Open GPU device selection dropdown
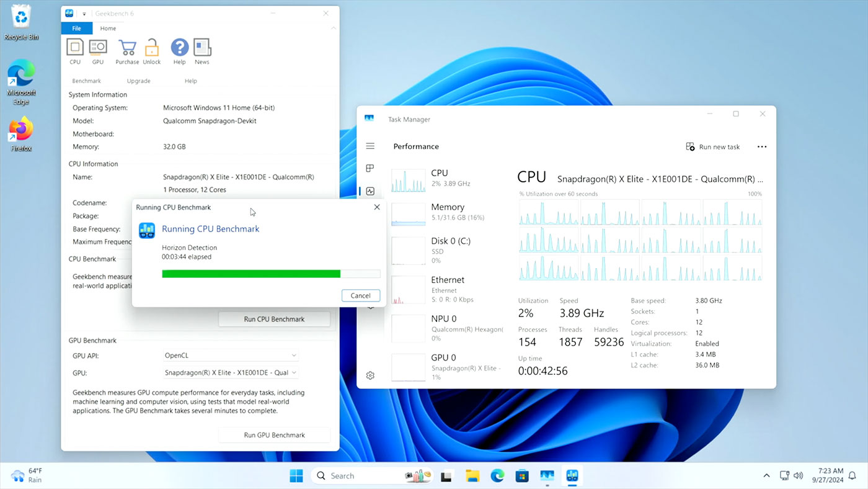This screenshot has width=868, height=489. click(231, 373)
